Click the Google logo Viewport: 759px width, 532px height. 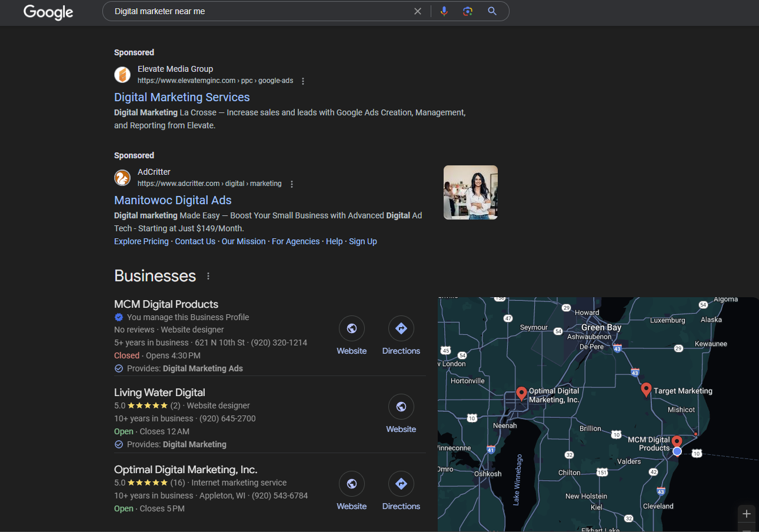click(48, 12)
